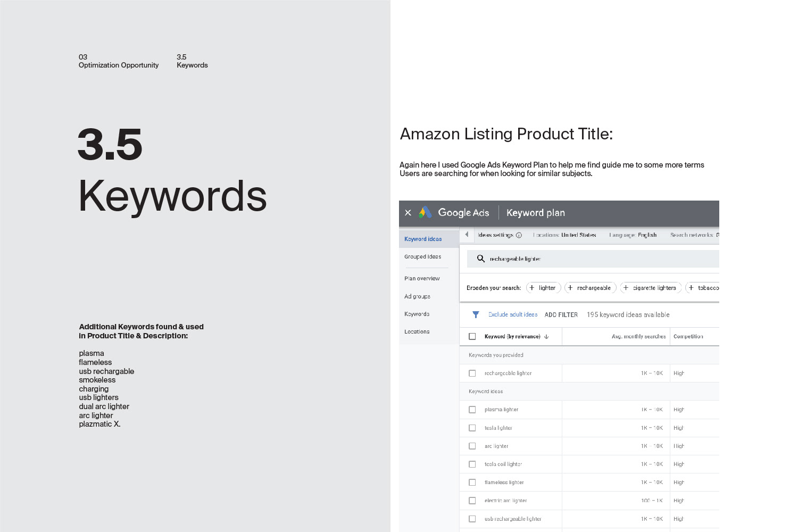Click the 'usb rechargeable lighter' keyword text
The width and height of the screenshot is (798, 532).
coord(513,519)
